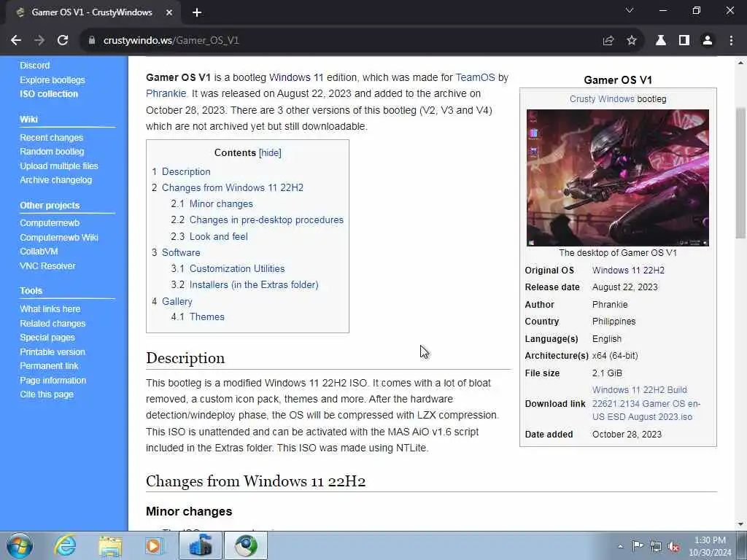
Task: Open Windows Media Player from taskbar
Action: pos(155,545)
